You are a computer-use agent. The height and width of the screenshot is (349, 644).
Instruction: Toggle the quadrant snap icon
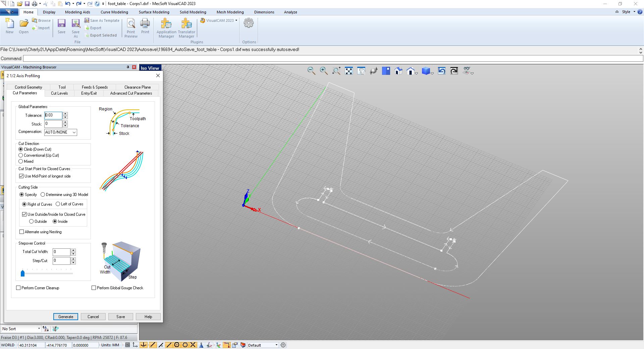(x=185, y=345)
